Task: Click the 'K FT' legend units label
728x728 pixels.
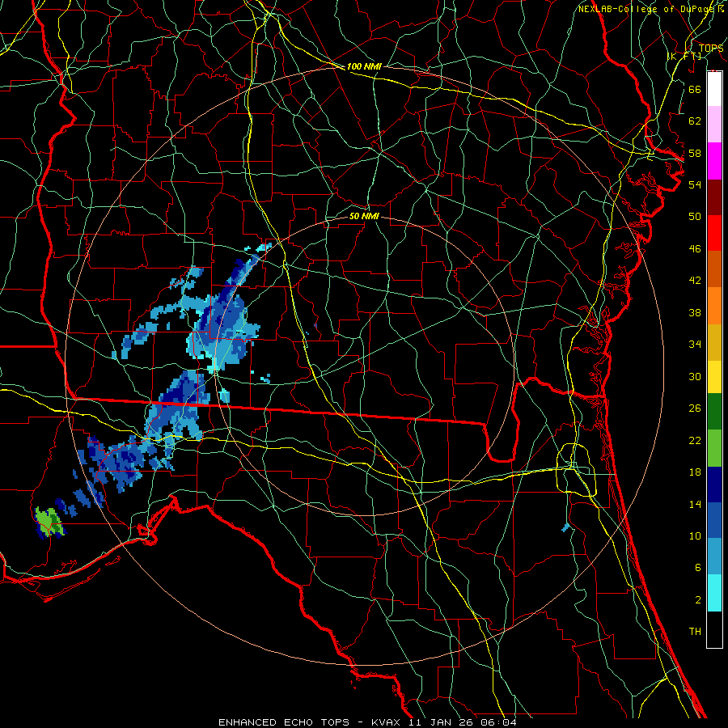Action: [684, 56]
